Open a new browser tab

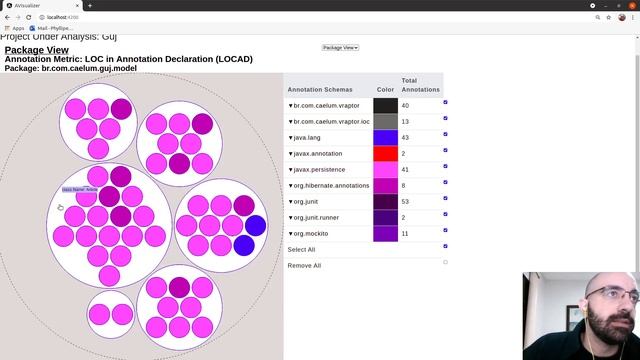tap(90, 6)
